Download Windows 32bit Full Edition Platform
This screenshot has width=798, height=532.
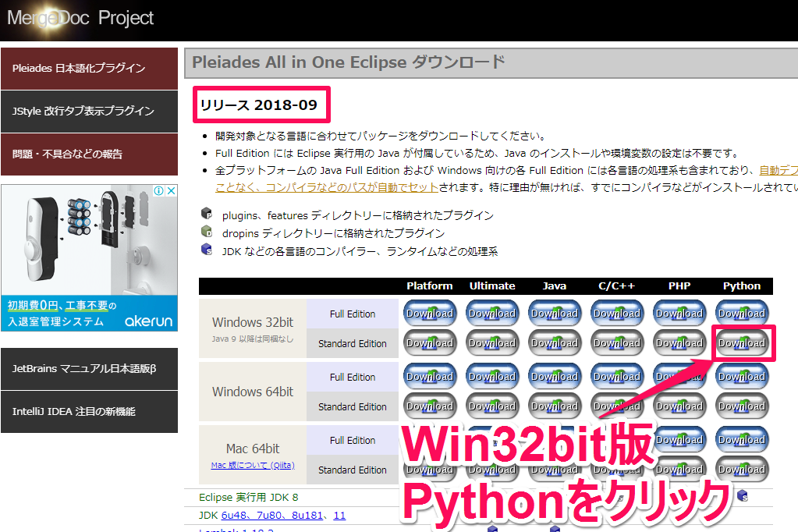coord(429,313)
